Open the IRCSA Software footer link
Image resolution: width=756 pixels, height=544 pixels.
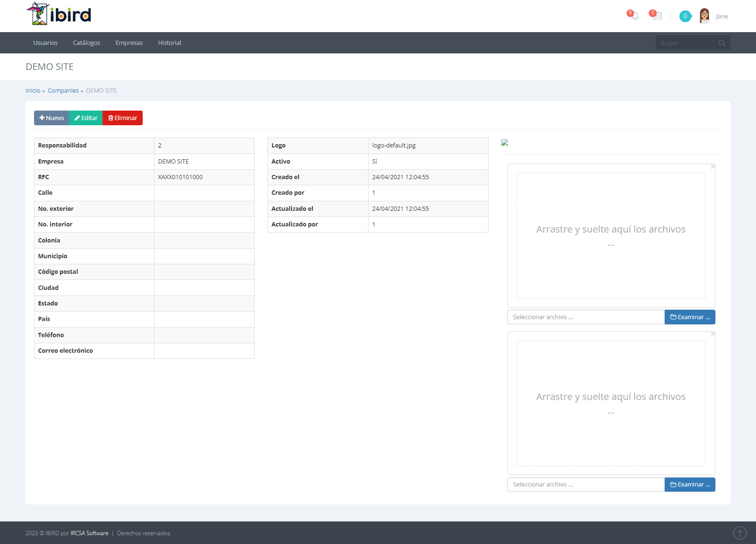click(89, 533)
